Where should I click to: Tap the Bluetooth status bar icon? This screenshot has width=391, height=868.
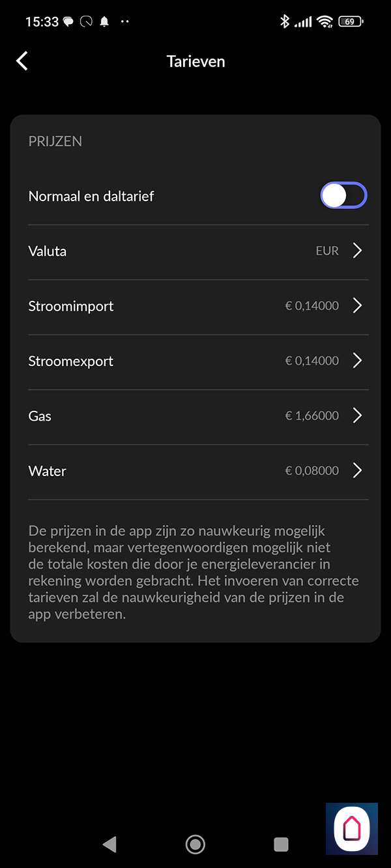click(284, 21)
